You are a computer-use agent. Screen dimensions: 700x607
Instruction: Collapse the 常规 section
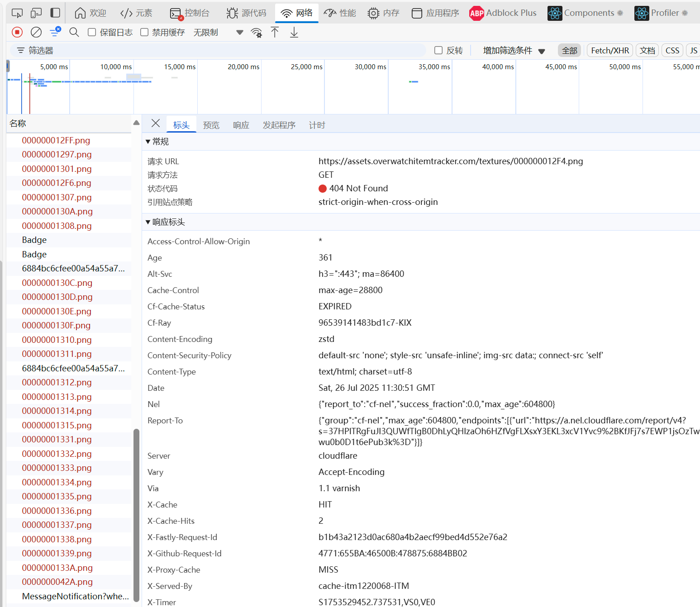[148, 142]
